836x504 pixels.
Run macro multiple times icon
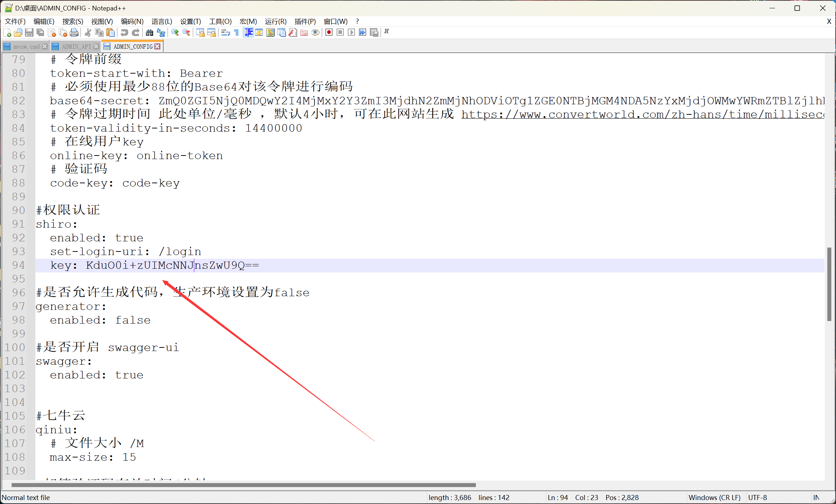click(363, 32)
